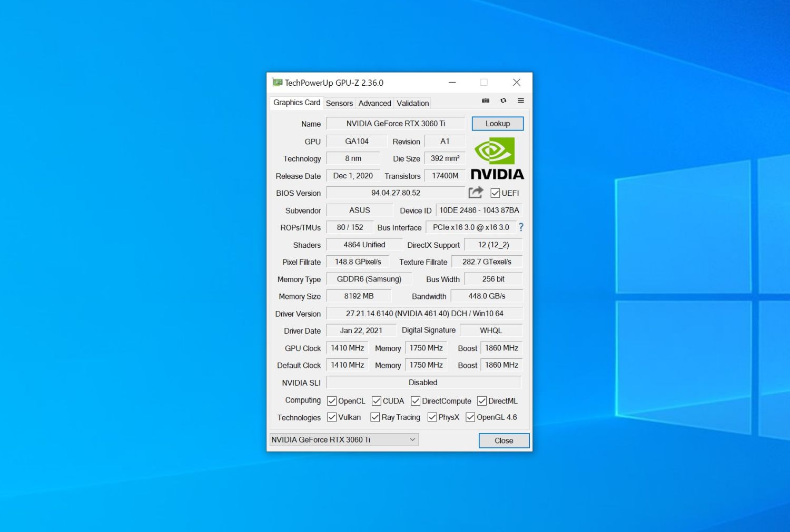Switch to the Validation tab
The image size is (790, 532).
[x=412, y=103]
